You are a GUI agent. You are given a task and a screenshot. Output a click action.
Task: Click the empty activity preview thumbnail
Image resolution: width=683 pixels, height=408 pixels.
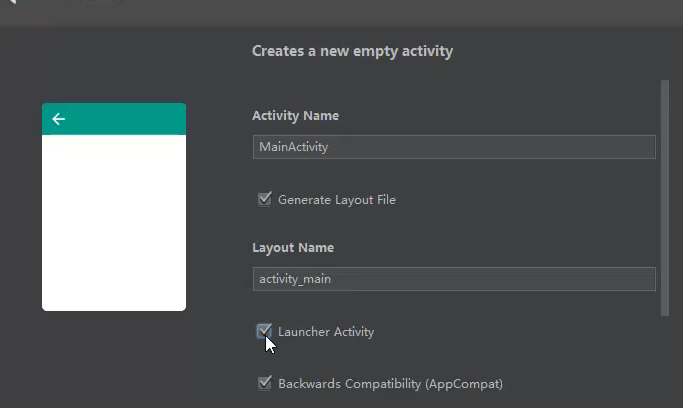[x=114, y=207]
